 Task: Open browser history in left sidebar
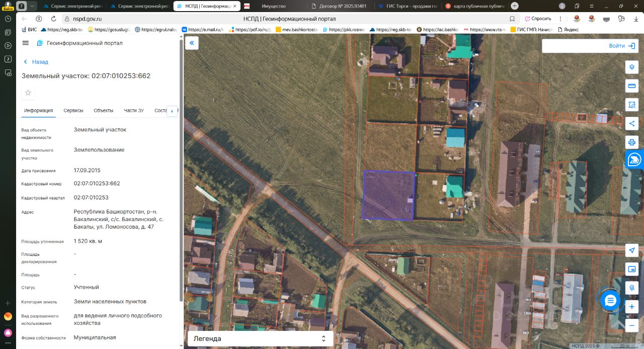(8, 19)
